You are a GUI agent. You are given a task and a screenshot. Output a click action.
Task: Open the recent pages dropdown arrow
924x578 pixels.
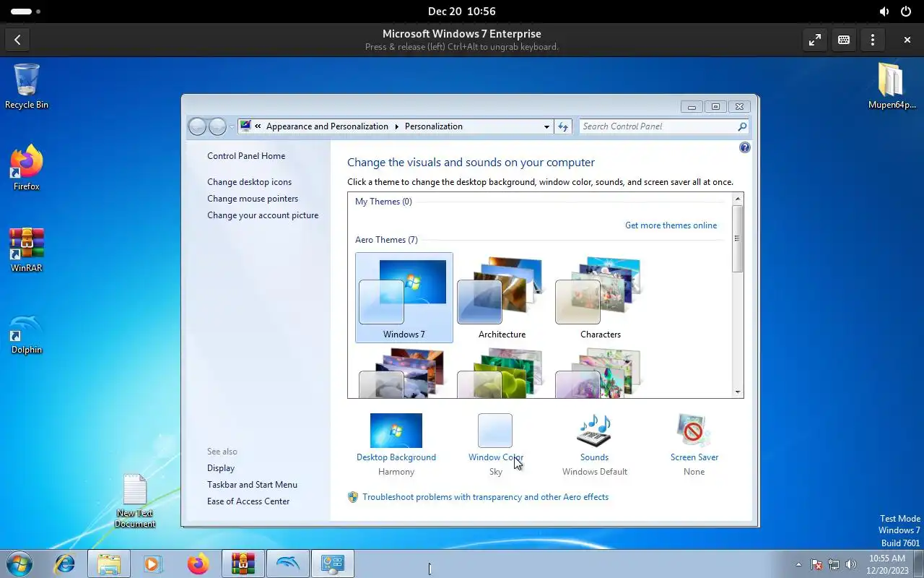pos(232,126)
